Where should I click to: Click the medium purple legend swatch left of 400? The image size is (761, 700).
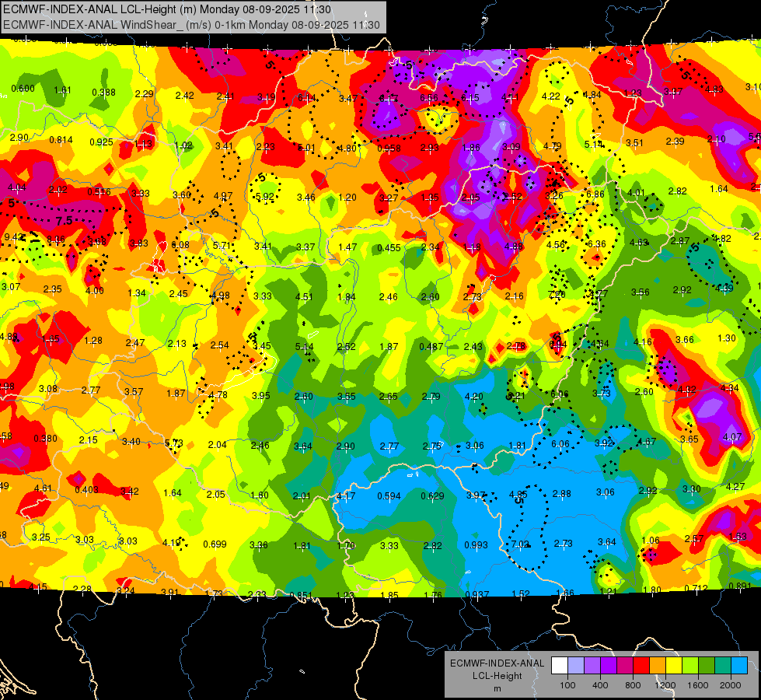coord(592,666)
